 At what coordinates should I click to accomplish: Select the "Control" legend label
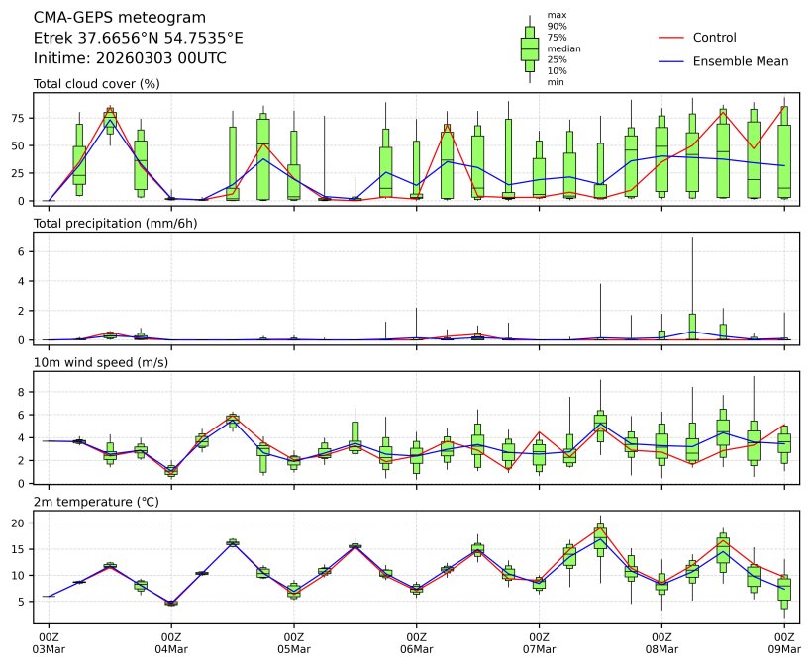point(714,38)
